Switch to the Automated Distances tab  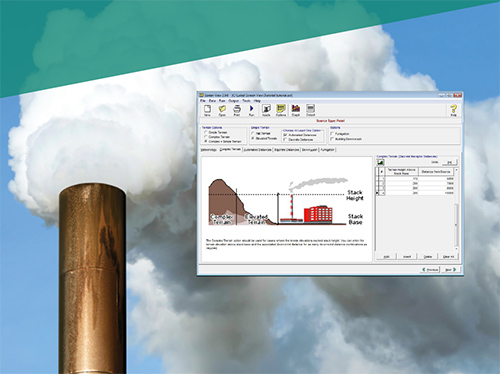click(258, 150)
